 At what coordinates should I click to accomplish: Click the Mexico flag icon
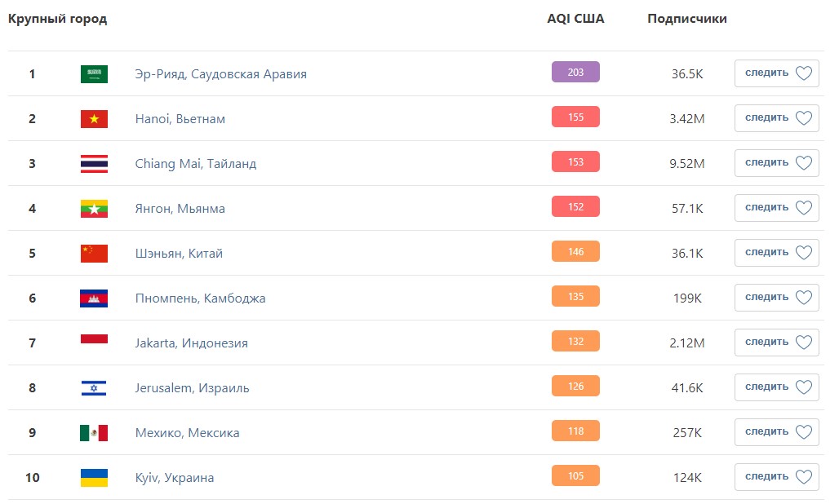(94, 433)
